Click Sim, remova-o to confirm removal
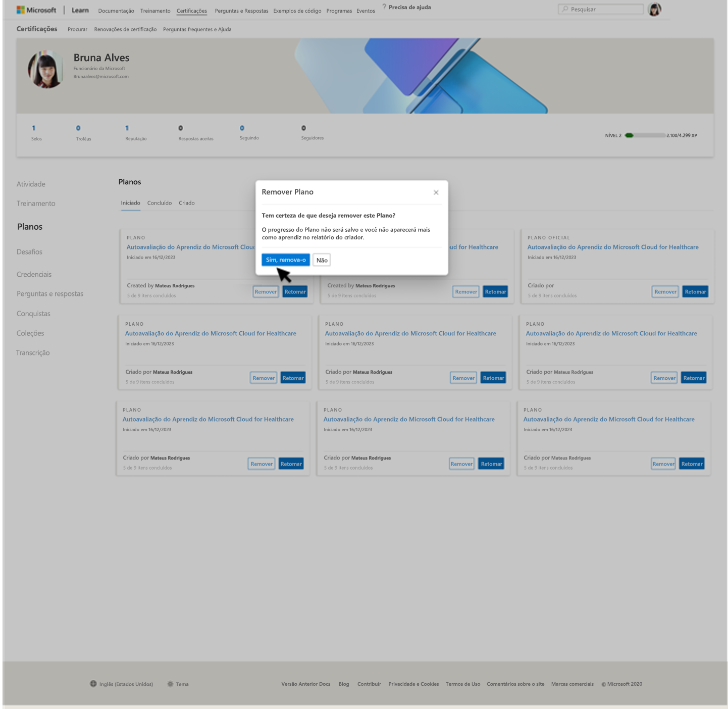Viewport: 728px width, 709px height. [x=285, y=260]
